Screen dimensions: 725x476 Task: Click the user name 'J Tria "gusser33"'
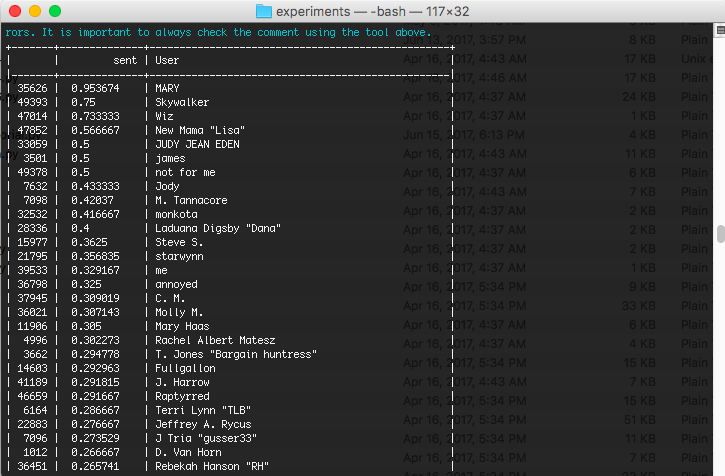pyautogui.click(x=206, y=439)
